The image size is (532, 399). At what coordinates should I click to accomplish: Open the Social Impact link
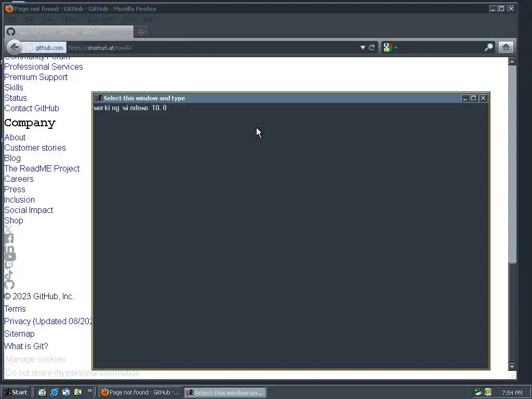pos(29,210)
